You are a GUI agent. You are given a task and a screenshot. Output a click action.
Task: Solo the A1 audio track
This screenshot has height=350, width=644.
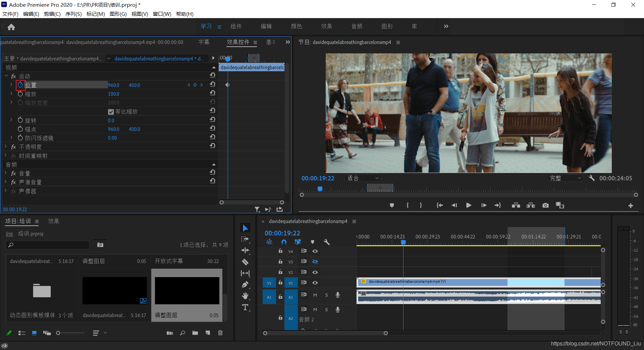(x=326, y=295)
